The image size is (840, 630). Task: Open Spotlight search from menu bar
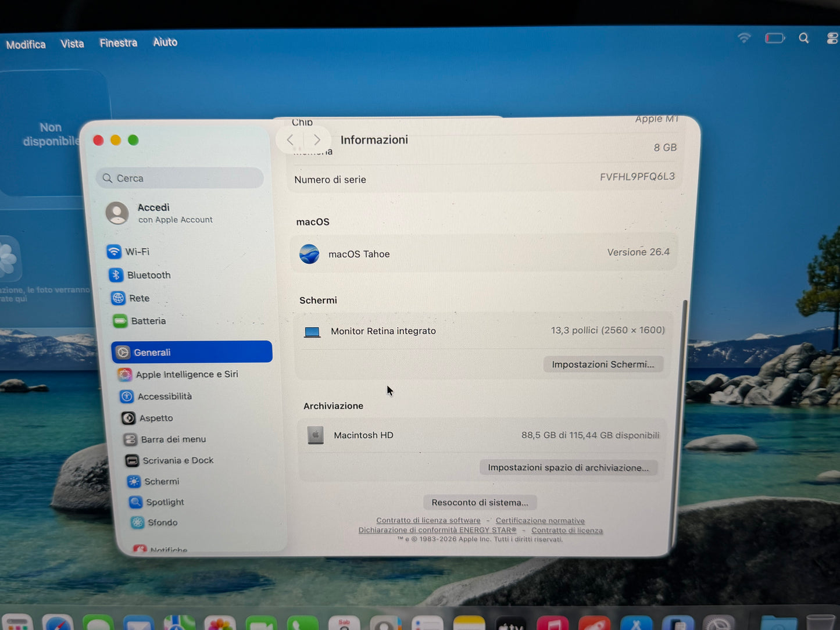(x=804, y=38)
